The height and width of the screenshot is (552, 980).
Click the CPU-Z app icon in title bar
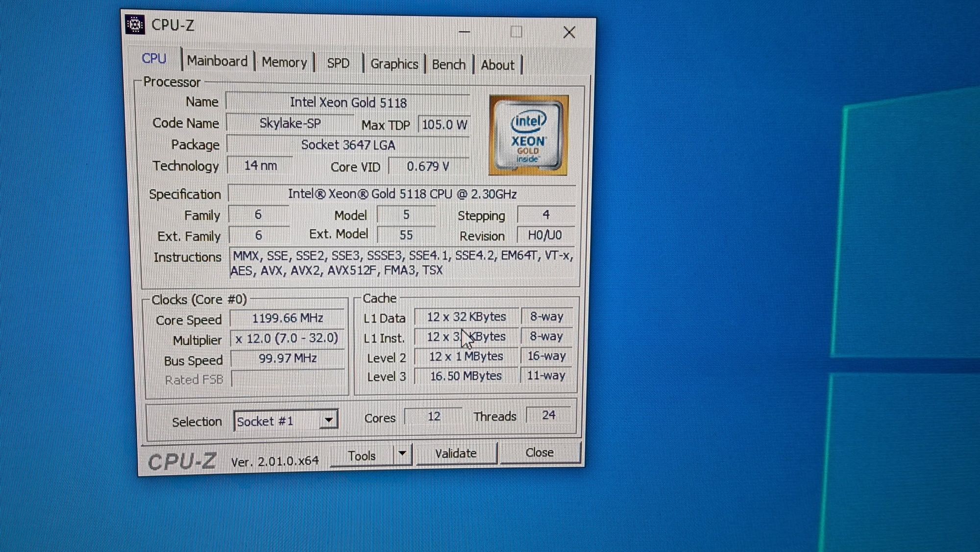coord(135,25)
